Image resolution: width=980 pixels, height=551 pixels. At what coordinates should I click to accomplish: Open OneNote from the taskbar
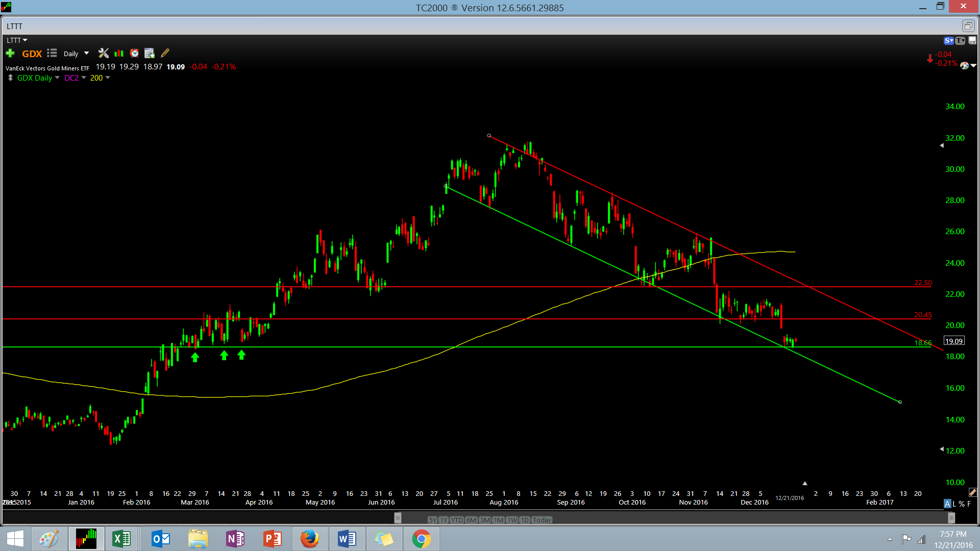point(235,539)
